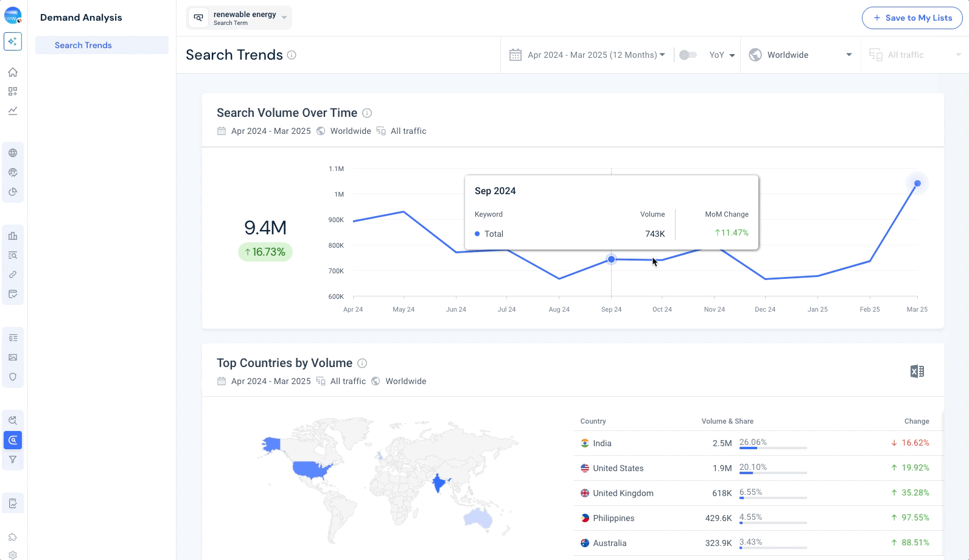
Task: Click the shield icon in the sidebar
Action: [x=13, y=377]
